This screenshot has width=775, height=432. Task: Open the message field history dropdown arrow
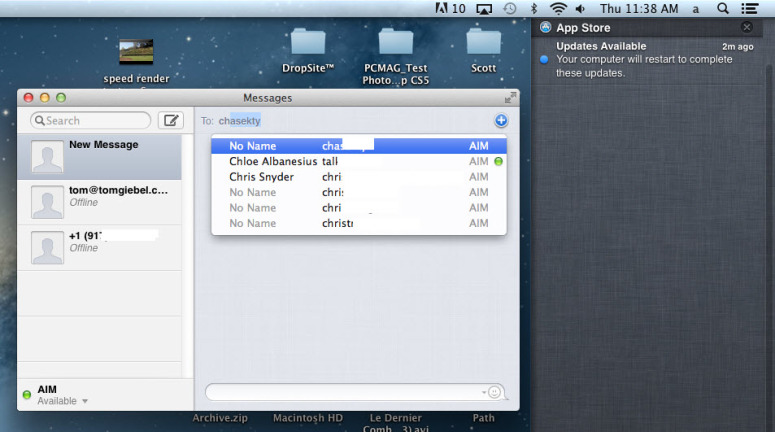(x=484, y=392)
